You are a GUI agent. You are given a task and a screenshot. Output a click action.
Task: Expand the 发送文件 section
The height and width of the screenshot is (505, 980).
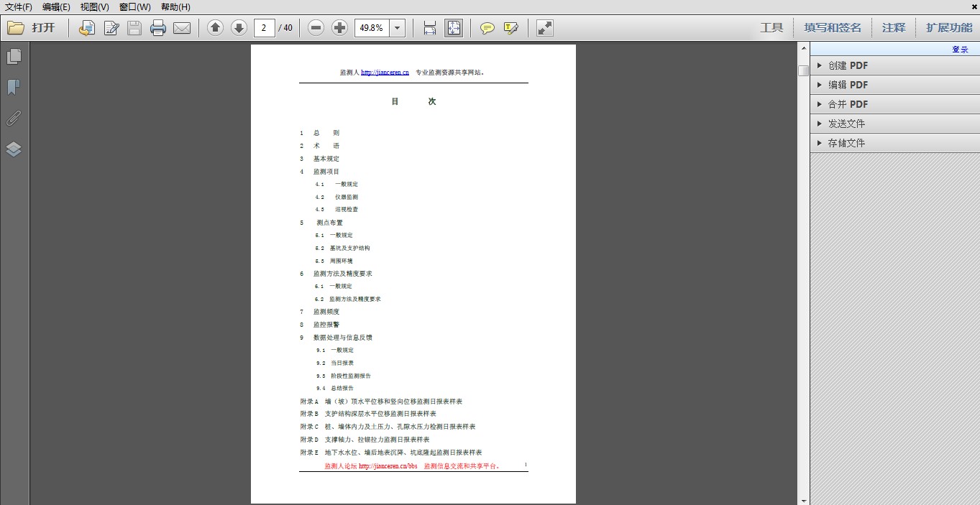coord(894,124)
